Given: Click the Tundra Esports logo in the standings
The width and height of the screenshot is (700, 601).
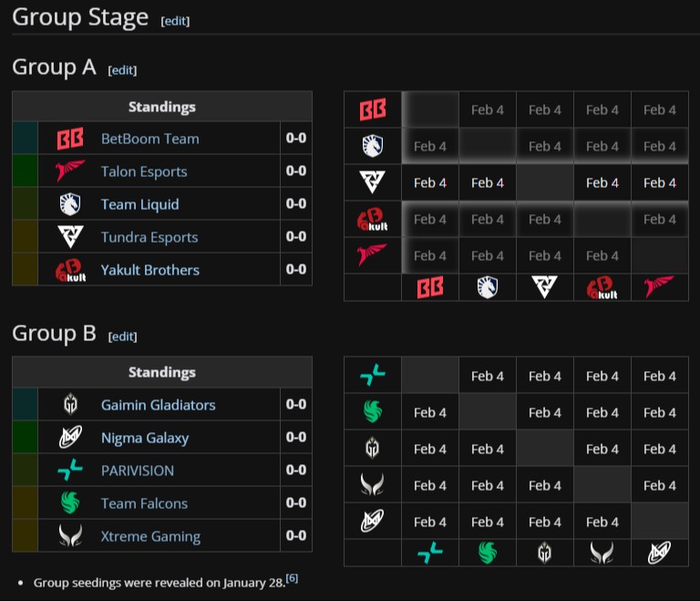Looking at the screenshot, I should [70, 237].
